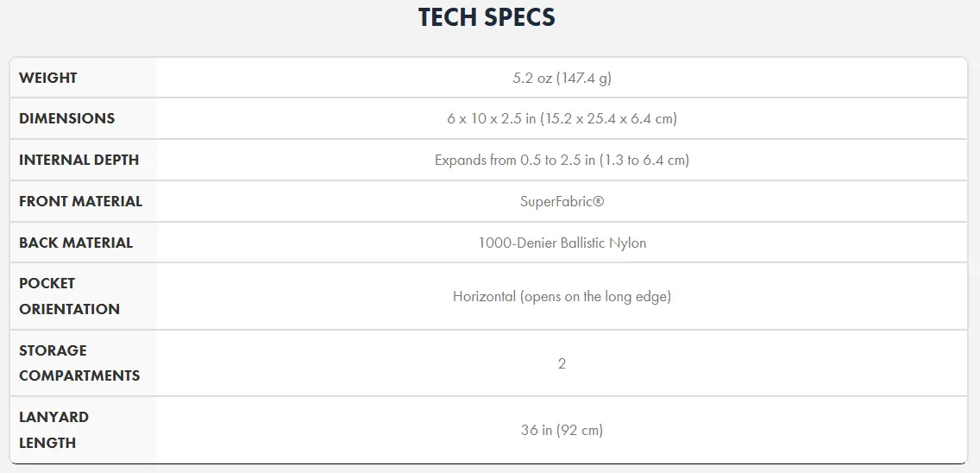980x473 pixels.
Task: Click the 1000-Denier Ballistic Nylon value
Action: 562,243
